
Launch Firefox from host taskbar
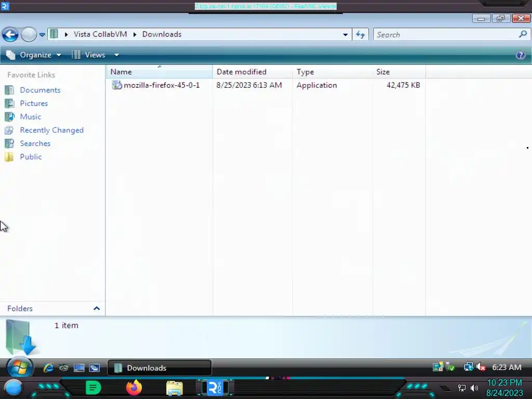pyautogui.click(x=134, y=388)
